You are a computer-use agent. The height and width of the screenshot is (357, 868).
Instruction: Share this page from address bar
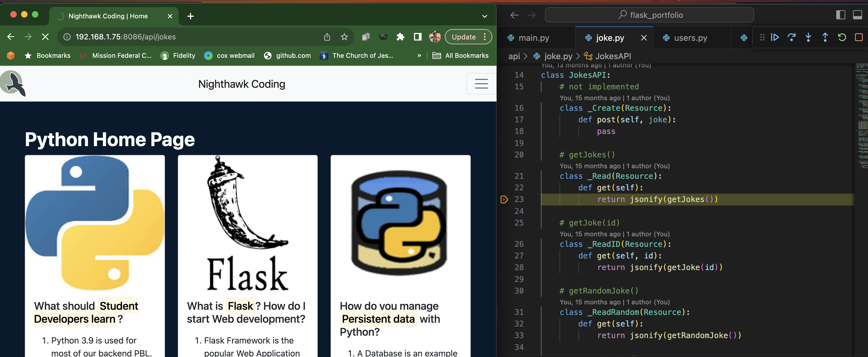coord(327,37)
